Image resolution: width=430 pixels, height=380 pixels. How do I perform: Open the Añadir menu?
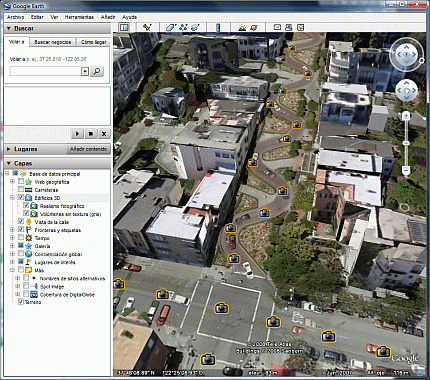(x=108, y=17)
